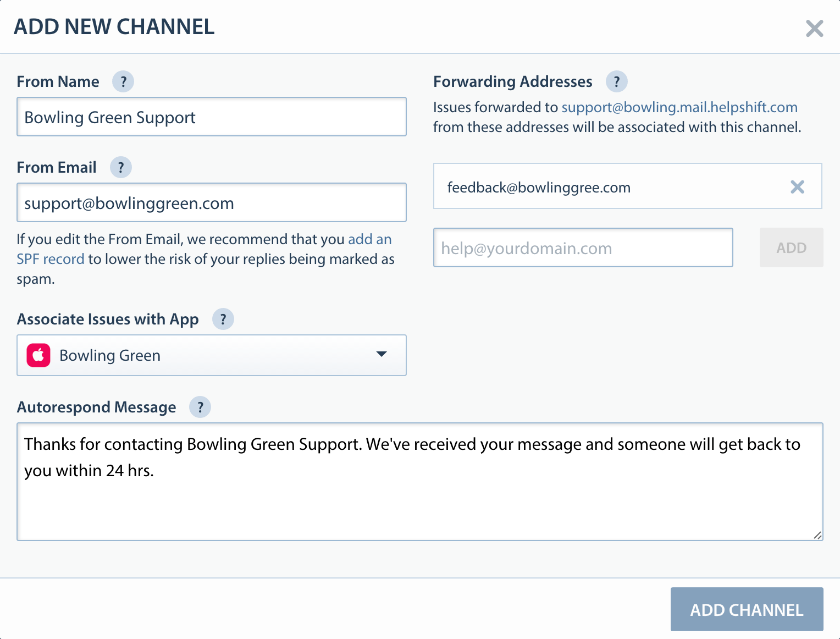Expand the app dropdown arrow

[382, 355]
